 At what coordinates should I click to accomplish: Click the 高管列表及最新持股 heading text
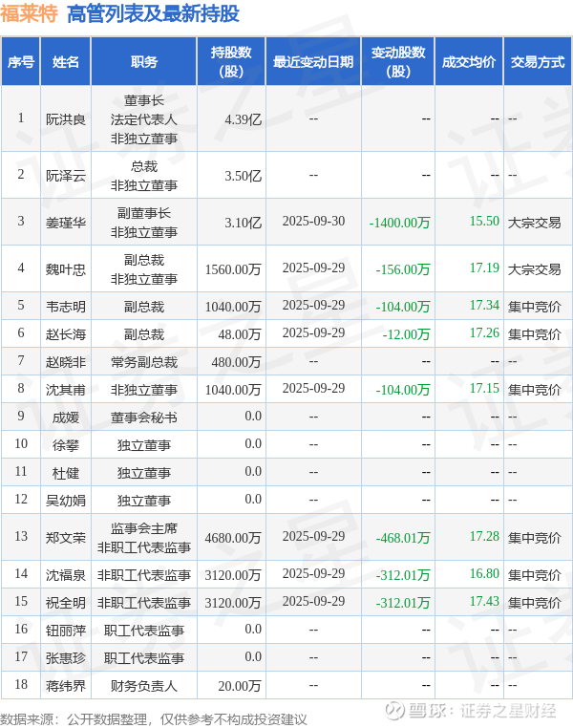(x=153, y=13)
